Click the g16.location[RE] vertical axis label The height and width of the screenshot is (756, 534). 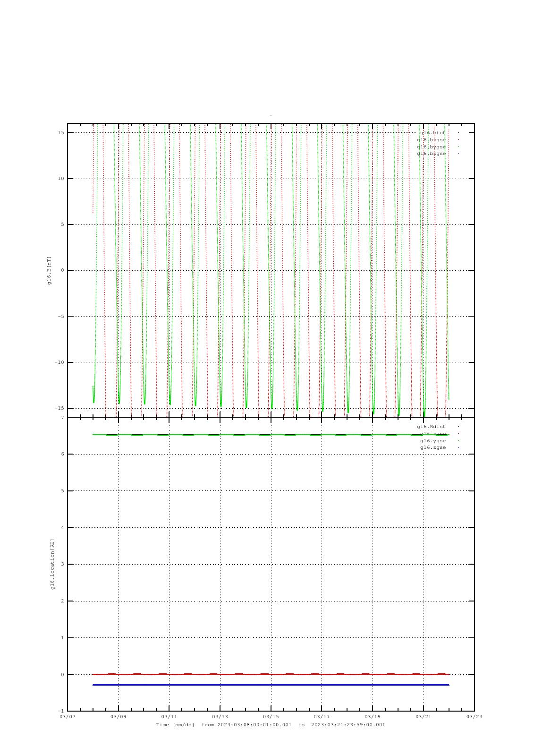click(x=52, y=564)
